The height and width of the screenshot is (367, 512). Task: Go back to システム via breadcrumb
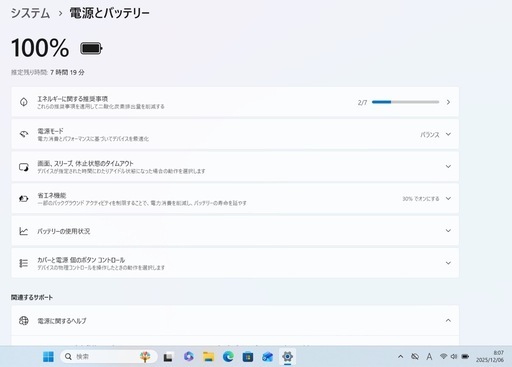tap(30, 13)
